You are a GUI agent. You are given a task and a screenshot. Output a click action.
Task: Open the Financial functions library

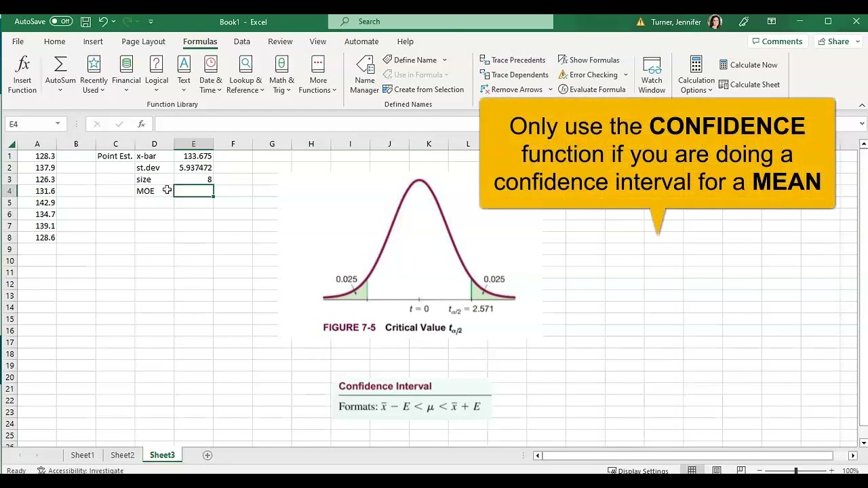126,75
